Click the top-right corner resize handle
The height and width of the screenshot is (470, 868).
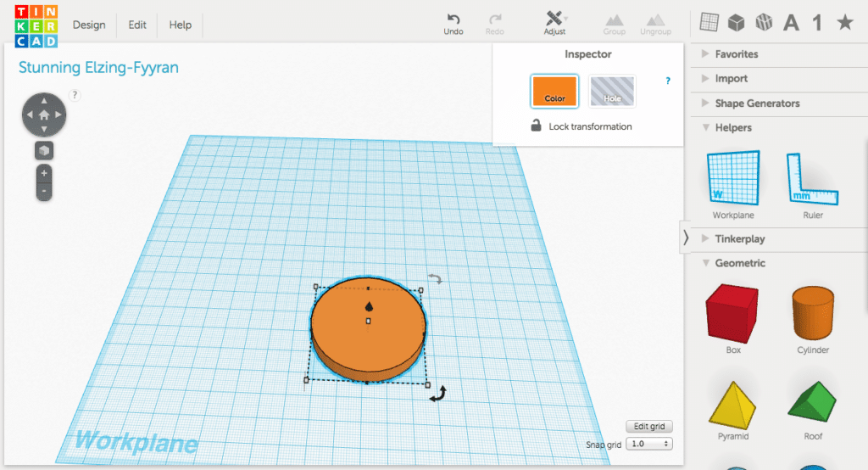tap(420, 290)
